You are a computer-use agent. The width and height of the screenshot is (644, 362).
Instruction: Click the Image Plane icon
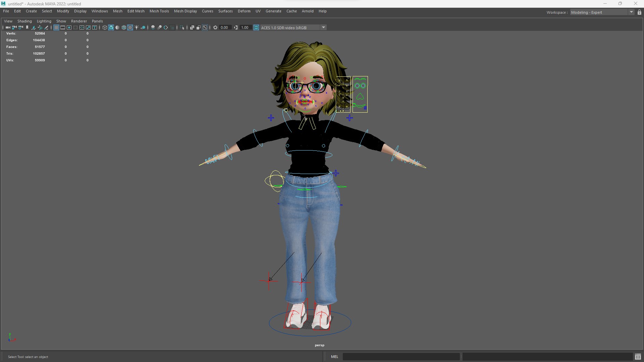pos(34,27)
